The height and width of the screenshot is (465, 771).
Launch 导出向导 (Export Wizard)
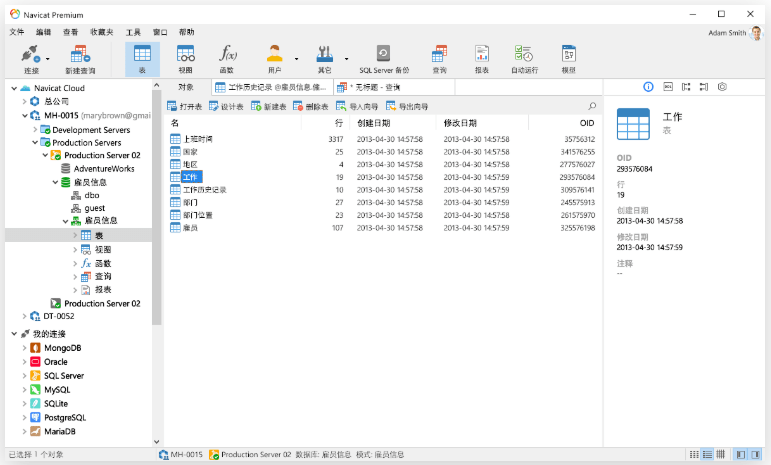click(x=407, y=106)
